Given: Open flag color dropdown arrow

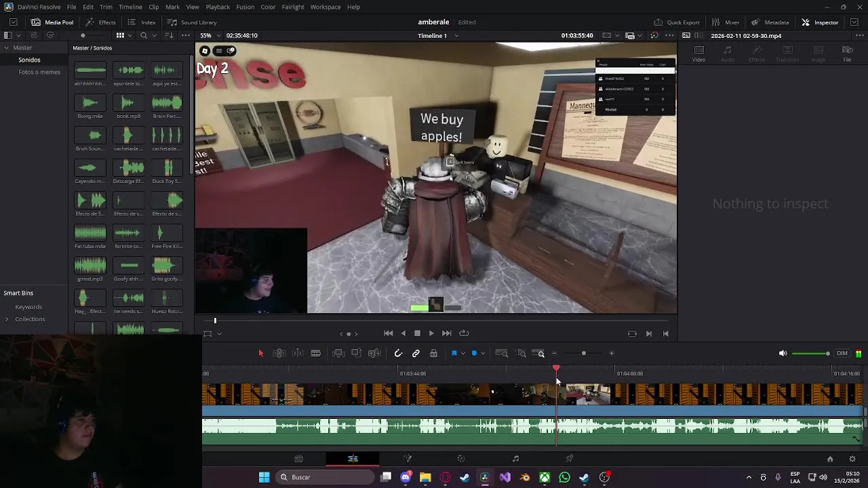Looking at the screenshot, I should pyautogui.click(x=462, y=353).
